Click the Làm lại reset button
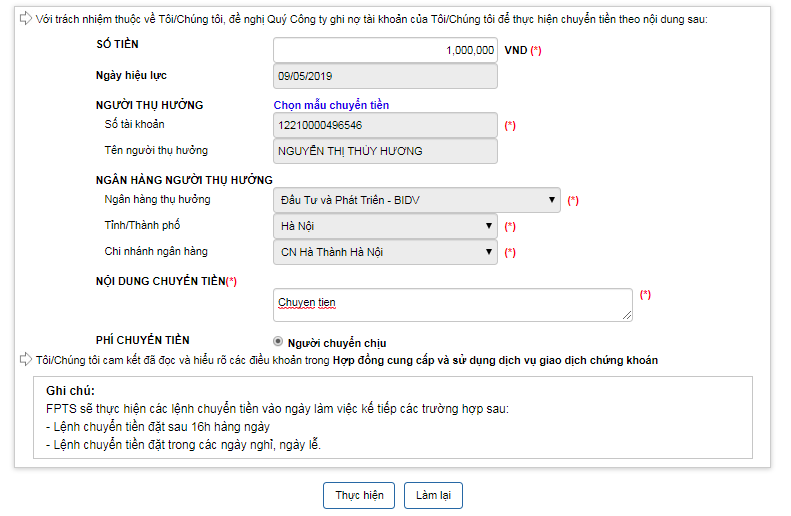Image resolution: width=791 pixels, height=516 pixels. tap(433, 495)
